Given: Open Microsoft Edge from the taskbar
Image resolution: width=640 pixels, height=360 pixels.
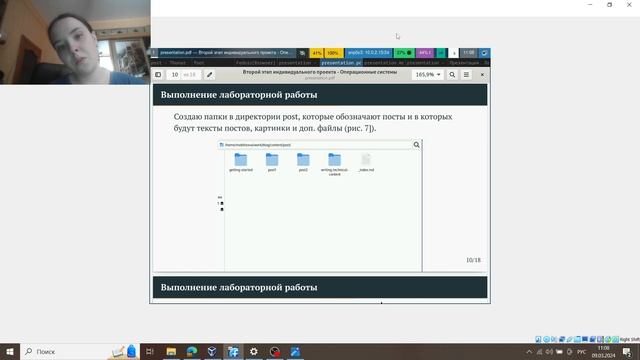Looking at the screenshot, I should point(192,351).
